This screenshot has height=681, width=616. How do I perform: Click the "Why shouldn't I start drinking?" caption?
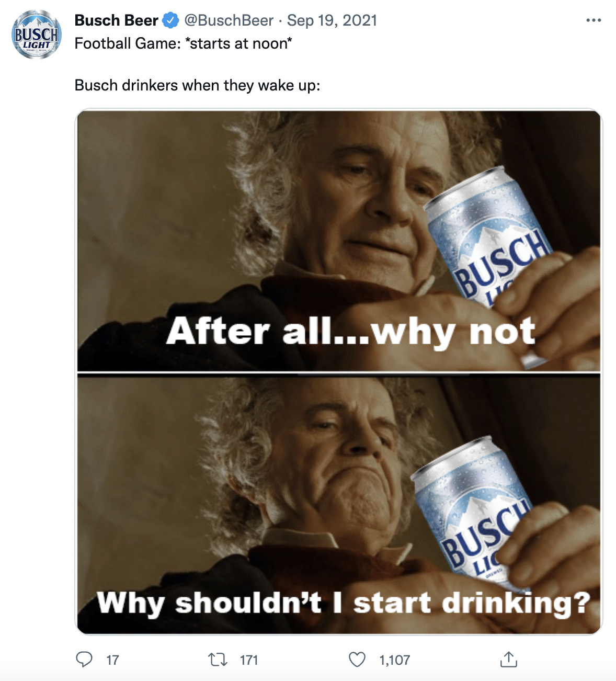344,603
